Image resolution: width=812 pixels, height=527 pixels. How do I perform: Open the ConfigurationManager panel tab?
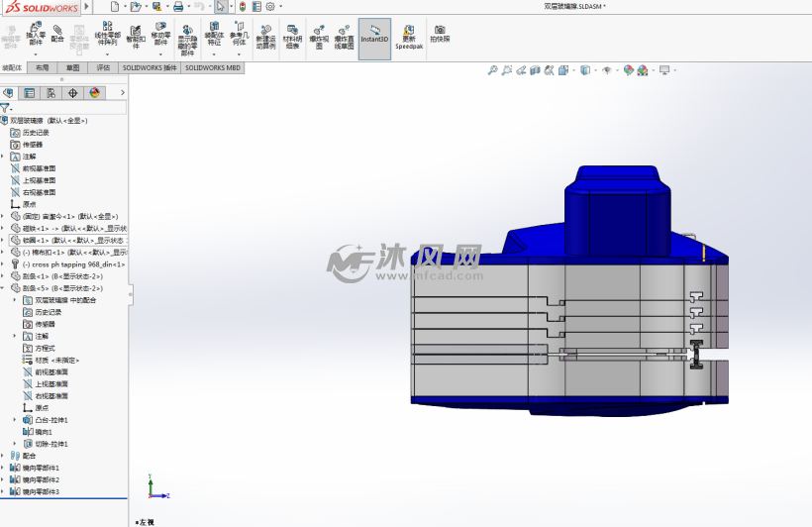[51, 93]
